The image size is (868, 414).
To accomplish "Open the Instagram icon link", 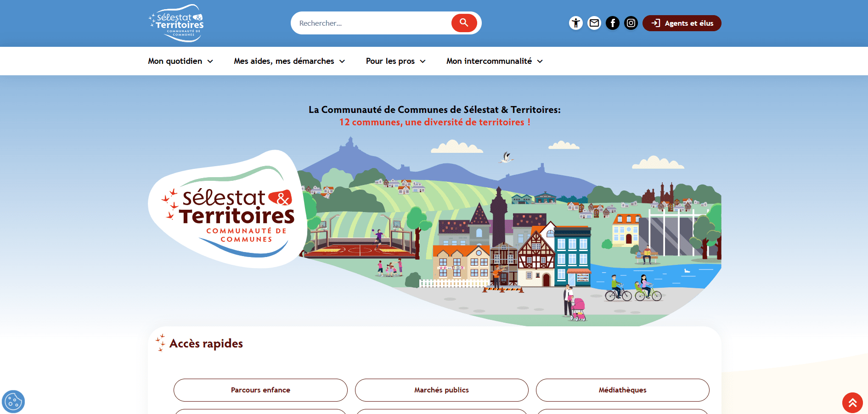I will click(x=631, y=23).
